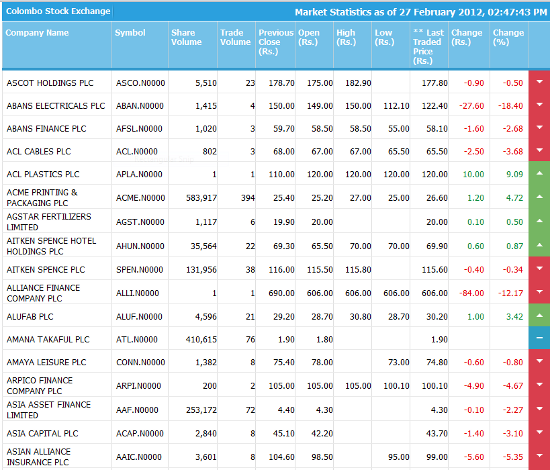
Task: Click the share volume 410,615
Action: click(x=201, y=340)
